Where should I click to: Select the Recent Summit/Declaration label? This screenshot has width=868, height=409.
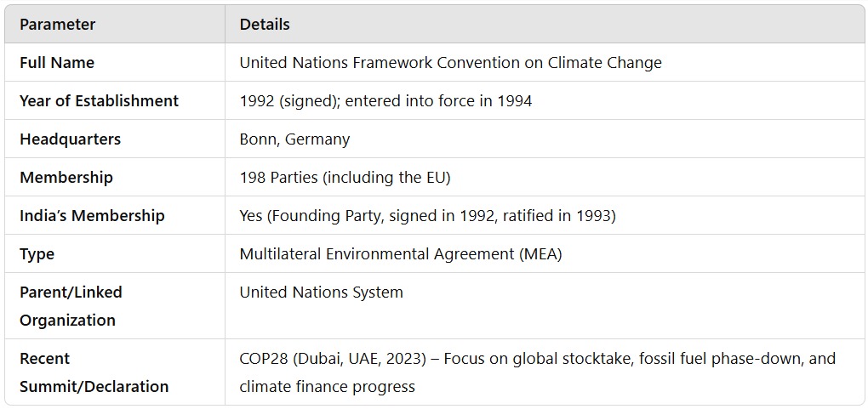[x=94, y=372]
